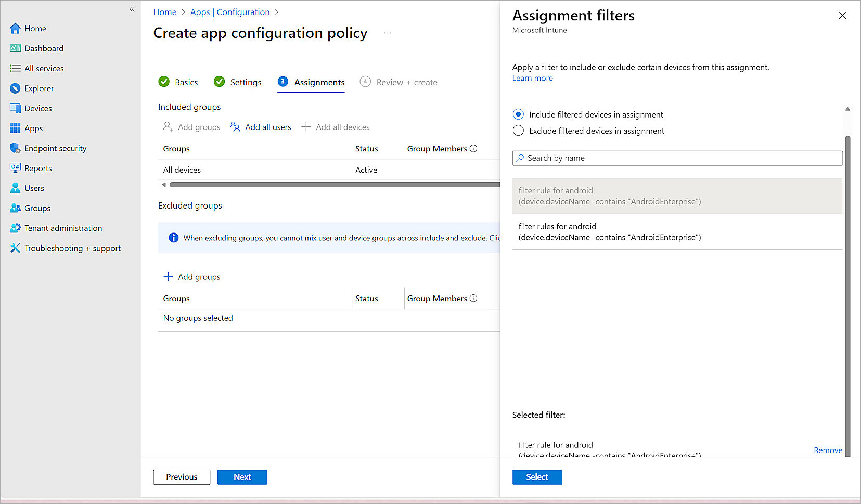The width and height of the screenshot is (861, 504).
Task: Click the Users person icon
Action: coord(15,188)
